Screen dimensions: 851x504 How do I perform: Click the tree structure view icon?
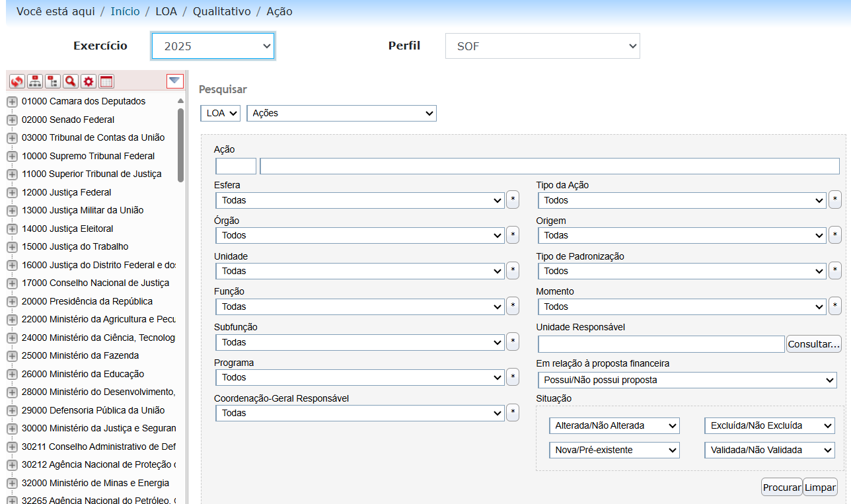point(52,81)
